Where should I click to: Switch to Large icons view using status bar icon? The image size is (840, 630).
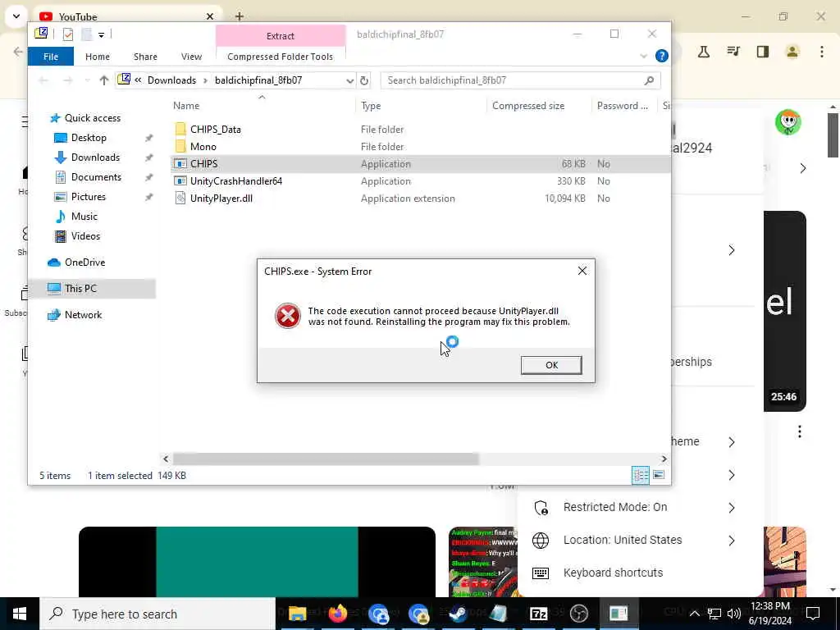(659, 475)
